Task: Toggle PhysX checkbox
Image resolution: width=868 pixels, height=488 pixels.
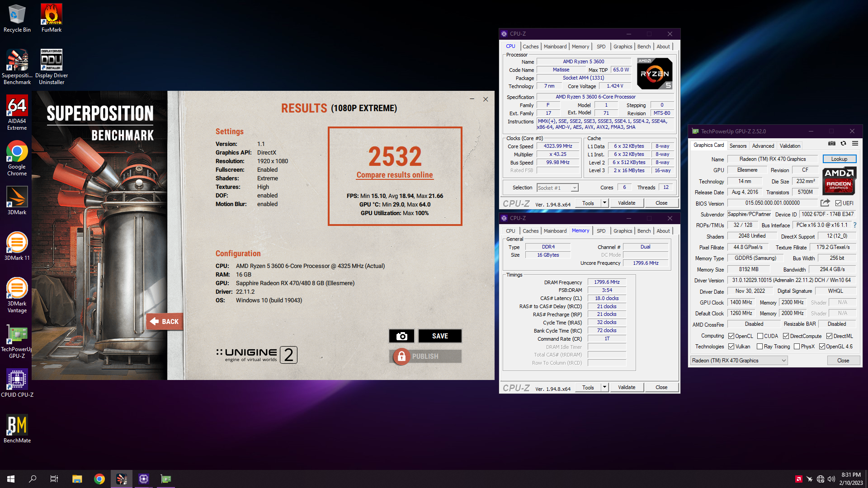Action: coord(797,347)
